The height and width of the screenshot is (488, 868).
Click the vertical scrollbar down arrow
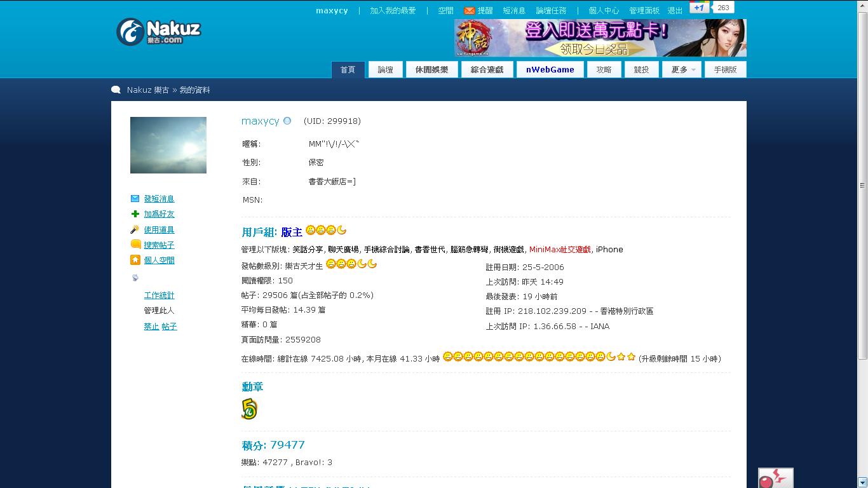[862, 482]
